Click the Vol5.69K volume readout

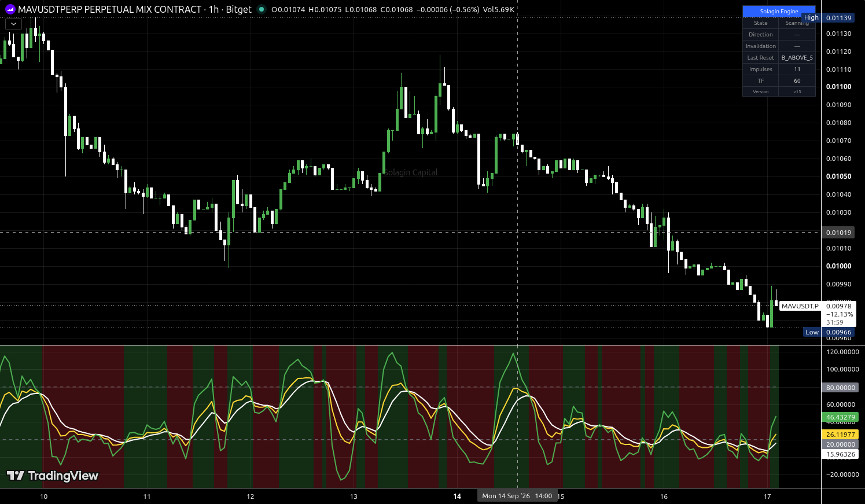pos(499,9)
